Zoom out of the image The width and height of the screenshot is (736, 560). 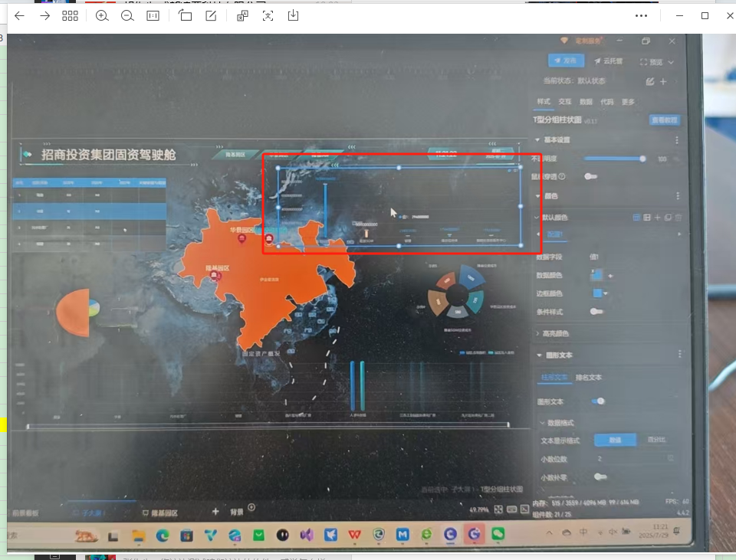pos(127,16)
